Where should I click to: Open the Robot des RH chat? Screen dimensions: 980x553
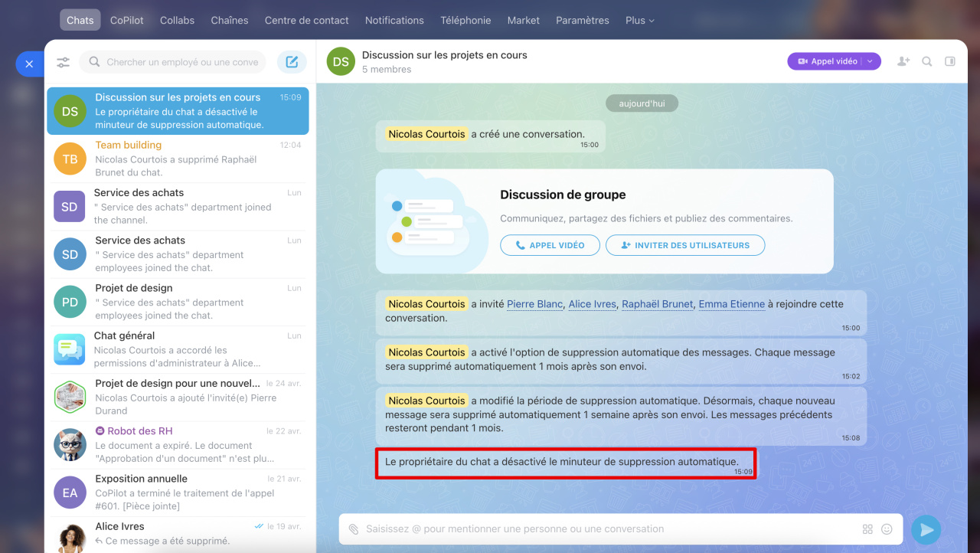click(x=178, y=445)
